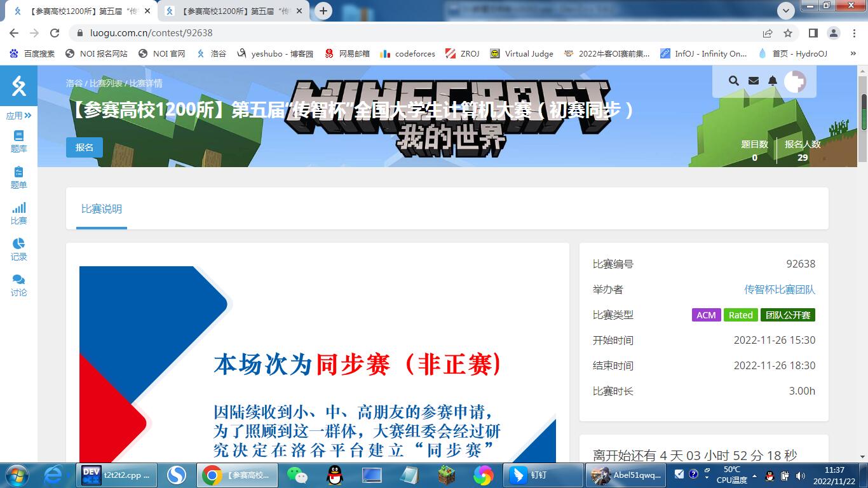868x488 pixels.
Task: Show more bookmarks chevron
Action: (x=853, y=54)
